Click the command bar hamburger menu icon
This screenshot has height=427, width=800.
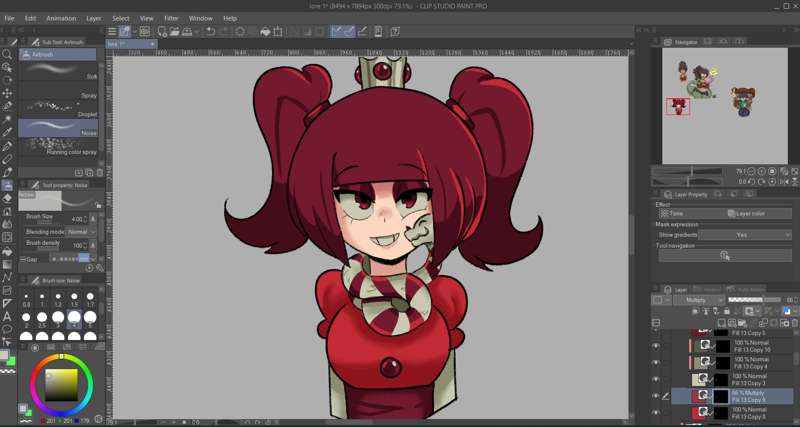tap(112, 32)
